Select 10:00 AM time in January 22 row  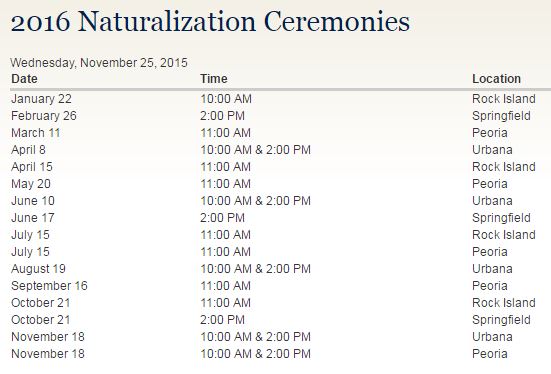226,99
